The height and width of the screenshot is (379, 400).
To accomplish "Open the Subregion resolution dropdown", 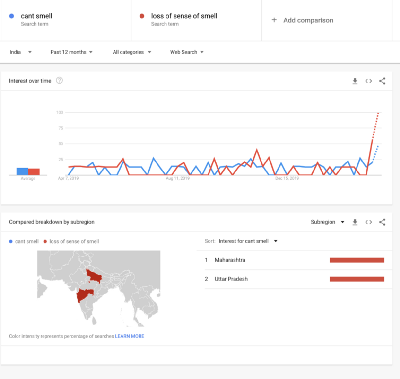I will click(327, 222).
